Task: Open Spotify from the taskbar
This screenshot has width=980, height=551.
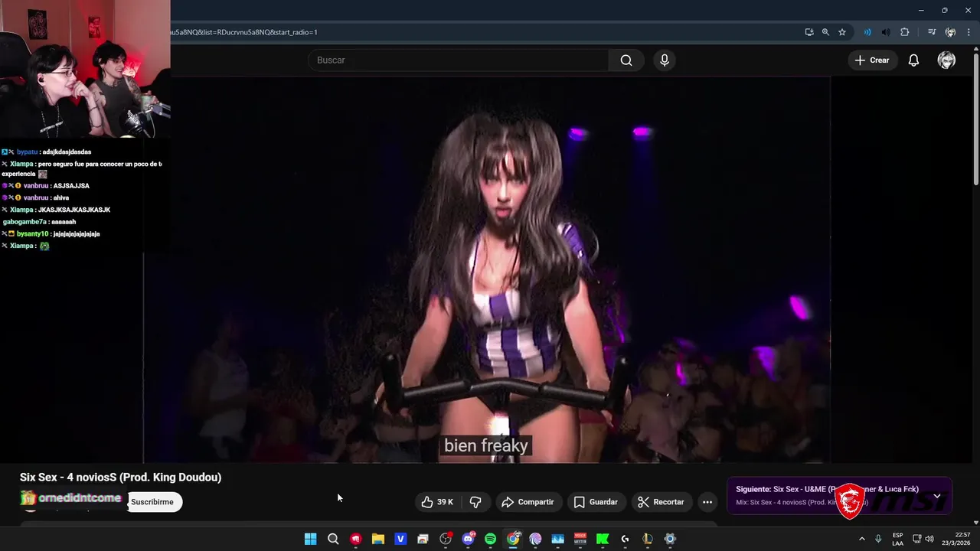Action: pos(490,539)
